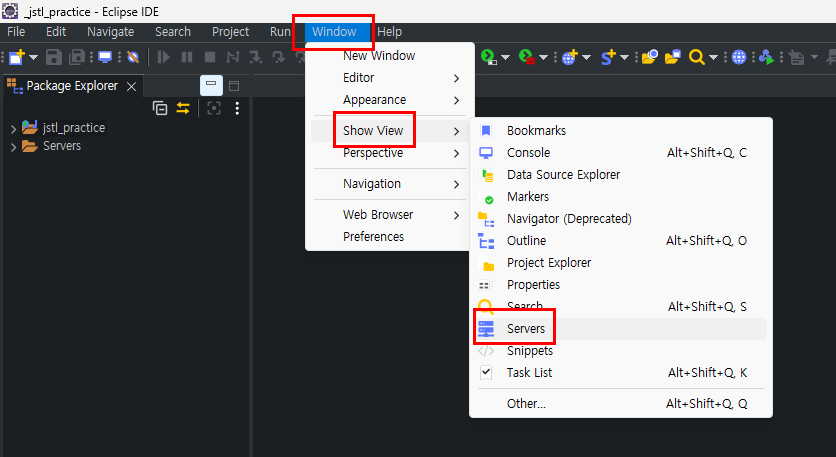This screenshot has width=836, height=457.
Task: Click the Open Task folder icon
Action: coord(673,57)
